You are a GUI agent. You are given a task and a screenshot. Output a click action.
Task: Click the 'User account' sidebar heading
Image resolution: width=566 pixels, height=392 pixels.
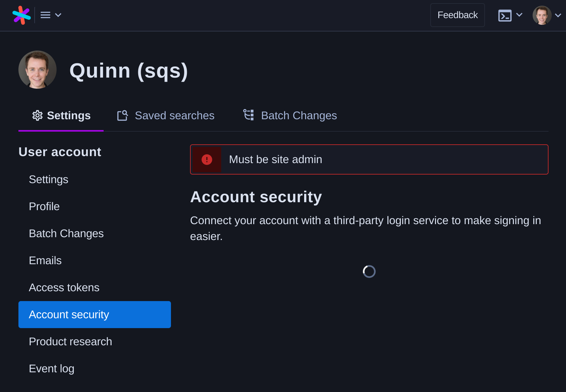(x=60, y=152)
